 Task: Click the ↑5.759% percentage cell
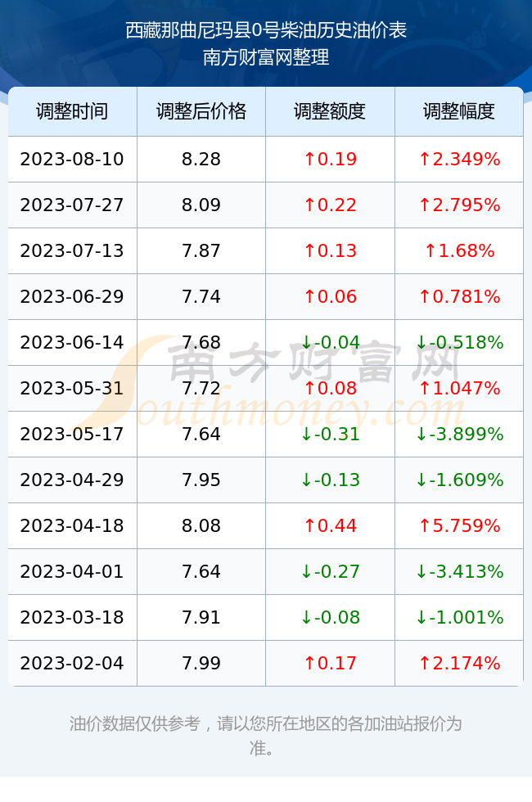pos(459,525)
